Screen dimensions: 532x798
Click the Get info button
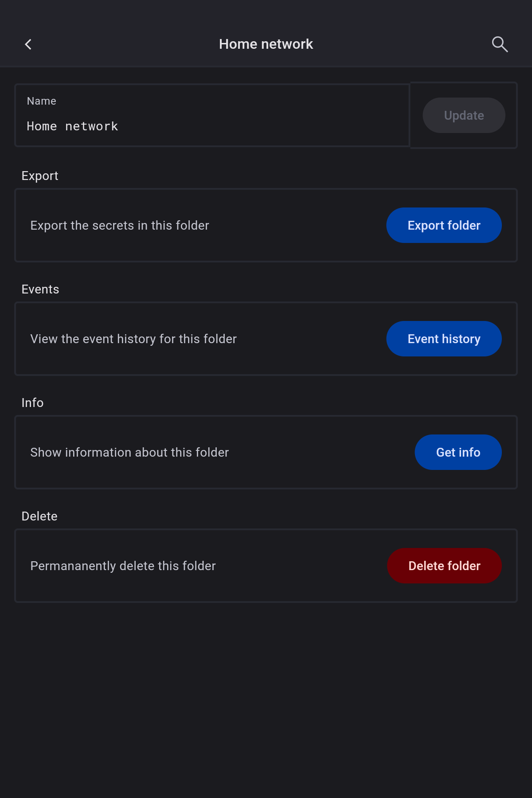(x=458, y=452)
